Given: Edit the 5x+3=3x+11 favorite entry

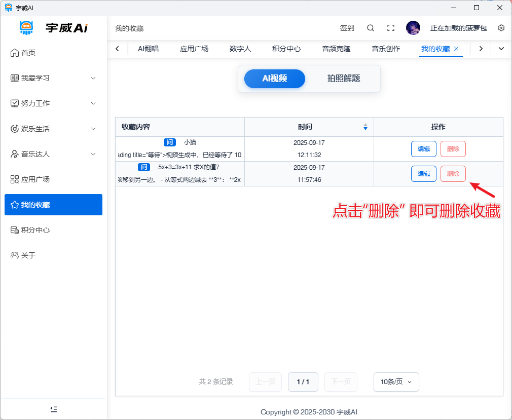Looking at the screenshot, I should [423, 174].
